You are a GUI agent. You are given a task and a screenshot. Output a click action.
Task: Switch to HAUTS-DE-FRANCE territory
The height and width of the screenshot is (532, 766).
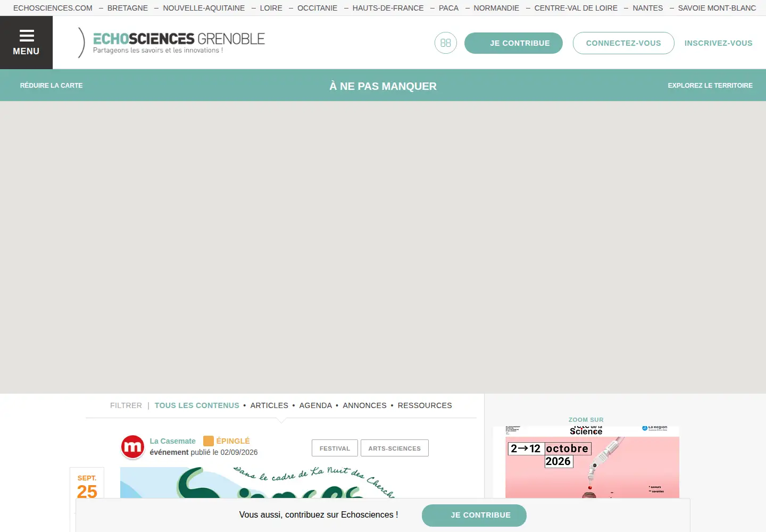point(388,8)
